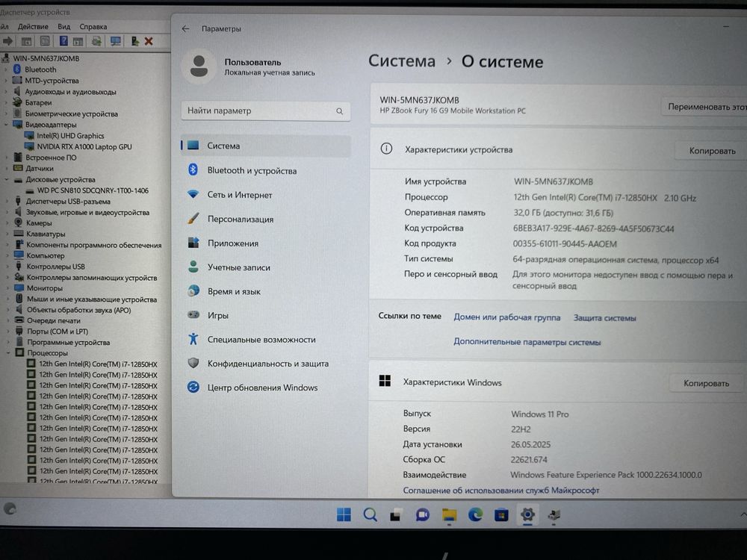Viewport: 747px width, 560px height.
Task: Open Учетные записи settings section
Action: pyautogui.click(x=266, y=267)
